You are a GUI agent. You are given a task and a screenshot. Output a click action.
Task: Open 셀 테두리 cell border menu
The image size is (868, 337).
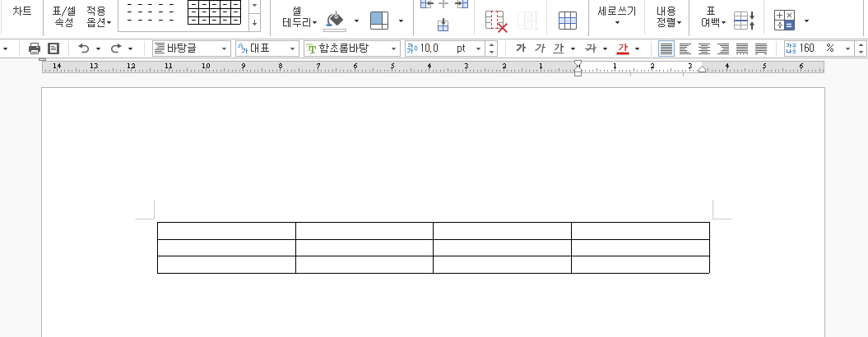299,18
